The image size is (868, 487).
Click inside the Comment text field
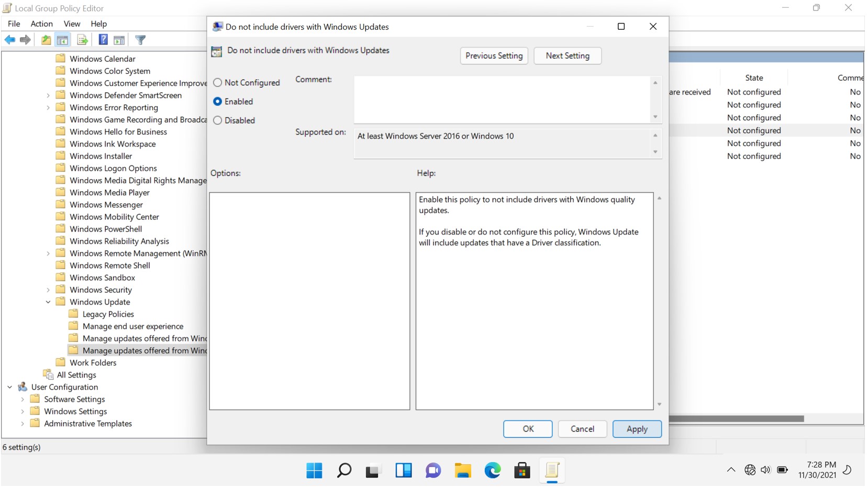pyautogui.click(x=502, y=99)
